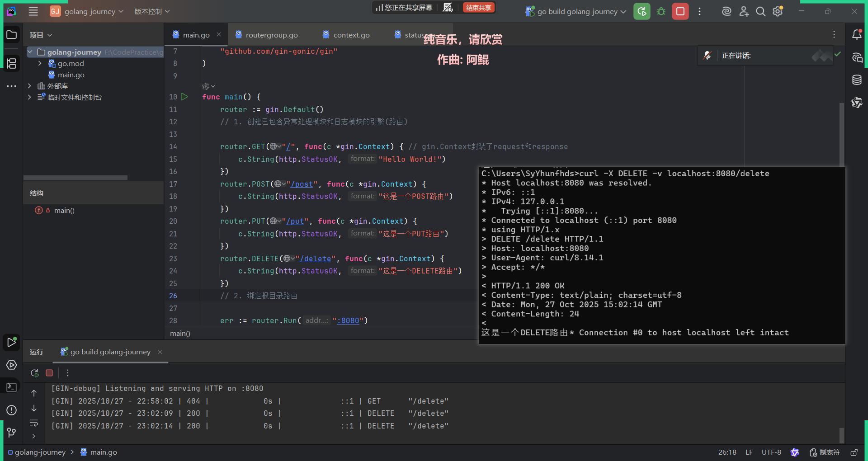Stop the running golang-journey process
Image resolution: width=868 pixels, height=461 pixels.
pyautogui.click(x=680, y=12)
